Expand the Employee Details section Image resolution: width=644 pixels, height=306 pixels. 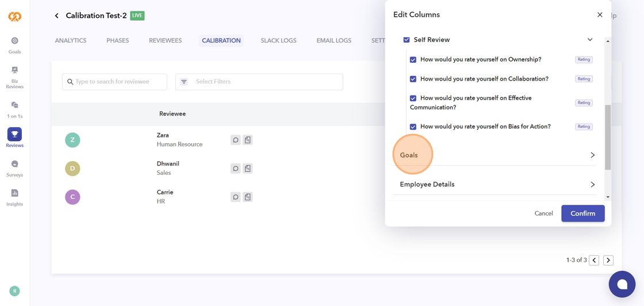point(592,185)
